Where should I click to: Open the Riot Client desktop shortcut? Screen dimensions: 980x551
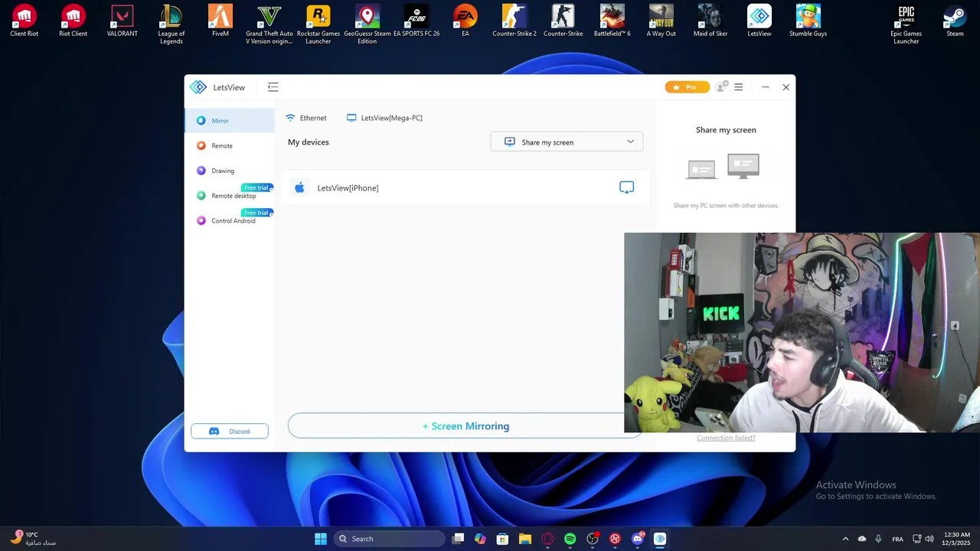tap(73, 21)
